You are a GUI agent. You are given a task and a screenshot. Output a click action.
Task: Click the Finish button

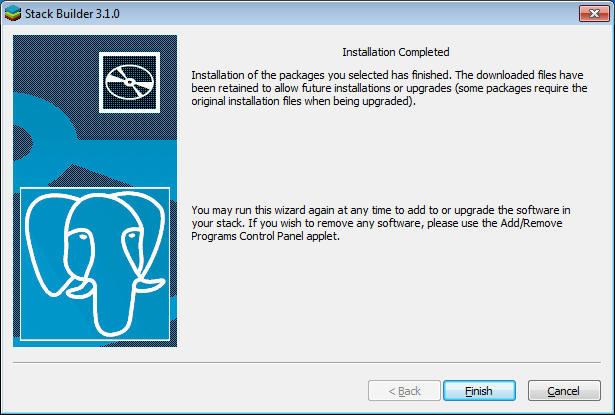(x=479, y=391)
